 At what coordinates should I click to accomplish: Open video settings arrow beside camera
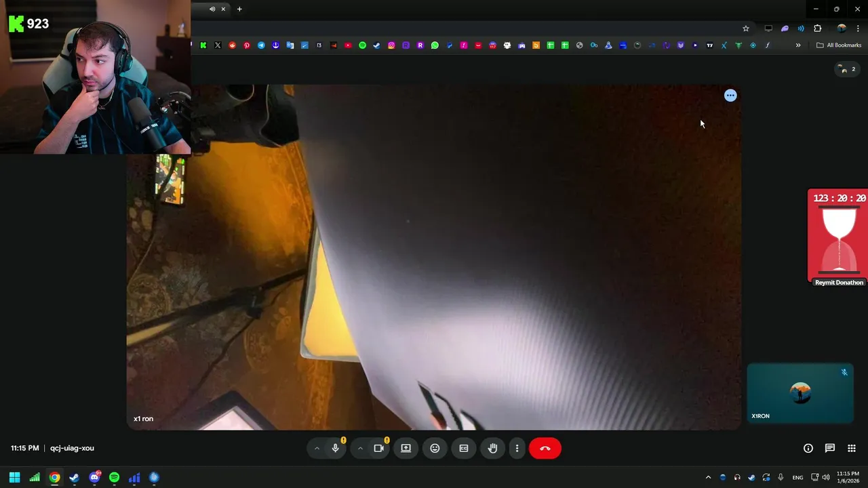[x=360, y=448]
